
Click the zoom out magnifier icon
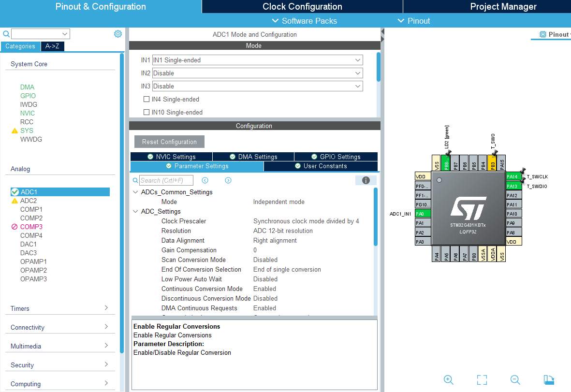click(515, 379)
